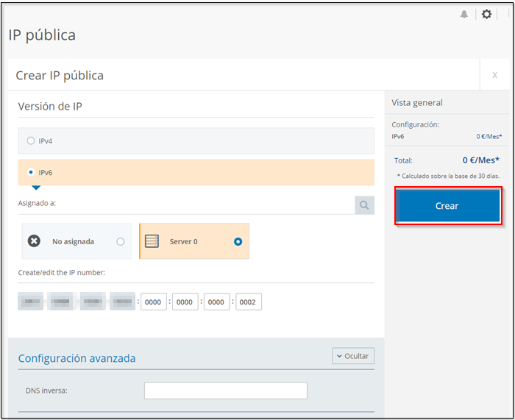Image resolution: width=515 pixels, height=420 pixels.
Task: Click the search magnifier icon
Action: coord(364,205)
